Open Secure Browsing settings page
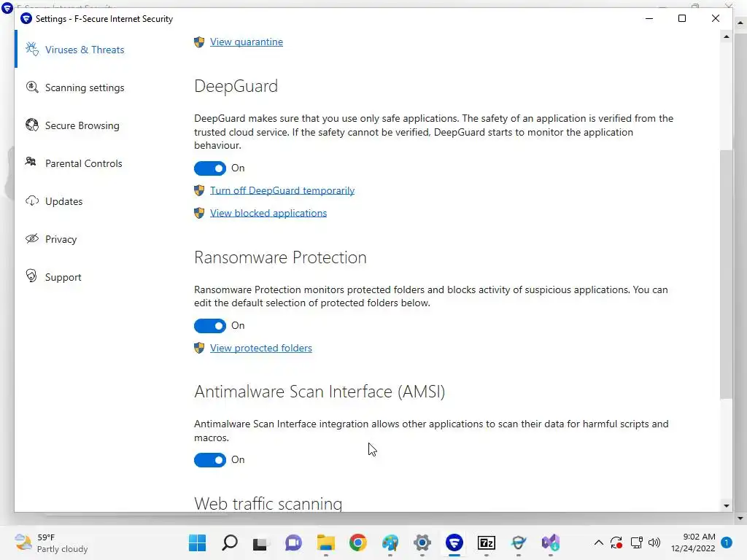 82,125
